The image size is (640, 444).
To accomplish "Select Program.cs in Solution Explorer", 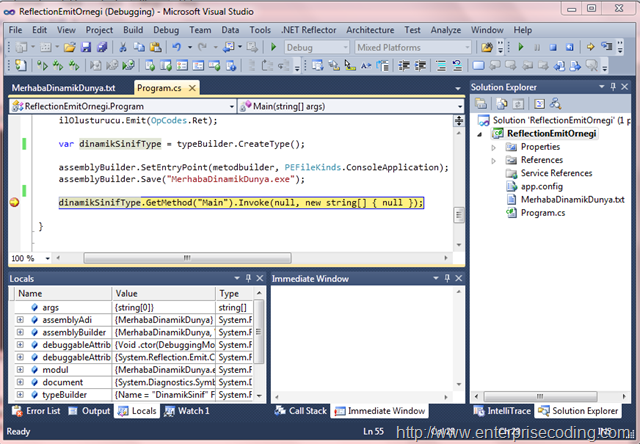I will pos(542,213).
